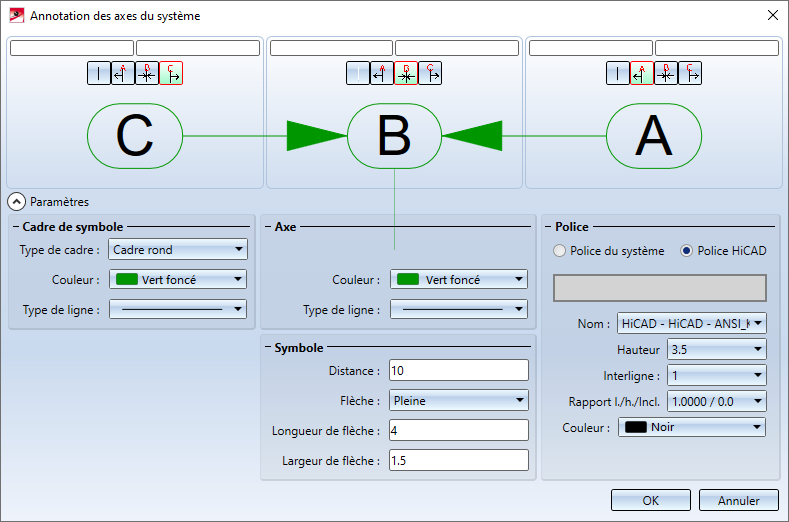The height and width of the screenshot is (522, 789).
Task: Click the plain line icon above symbol A
Action: [618, 73]
